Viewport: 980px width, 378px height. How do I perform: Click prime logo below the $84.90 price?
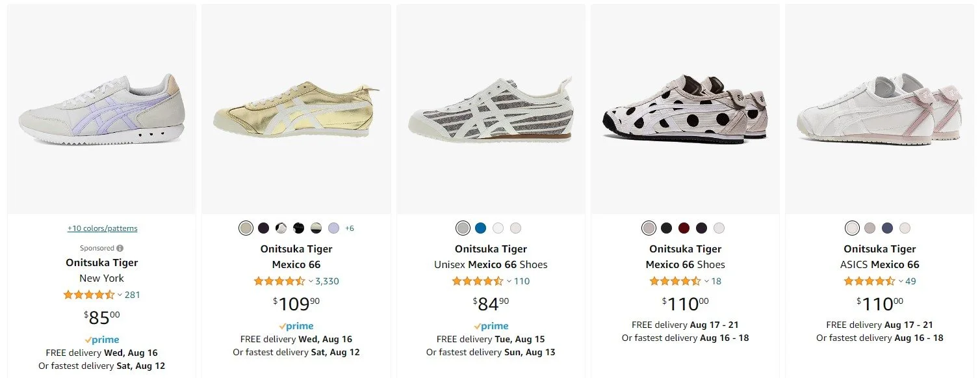coord(491,327)
